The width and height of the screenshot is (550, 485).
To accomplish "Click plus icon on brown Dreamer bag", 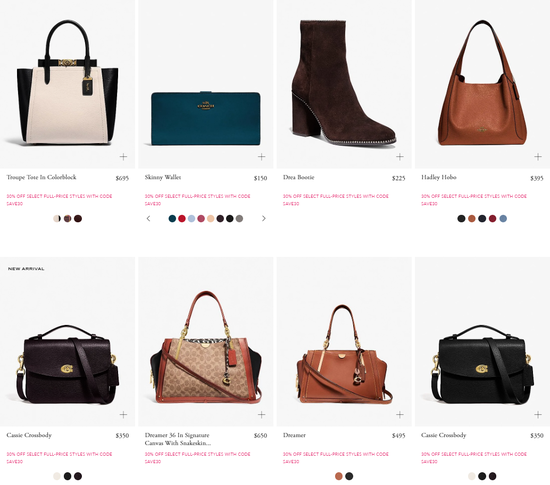I will click(x=400, y=415).
